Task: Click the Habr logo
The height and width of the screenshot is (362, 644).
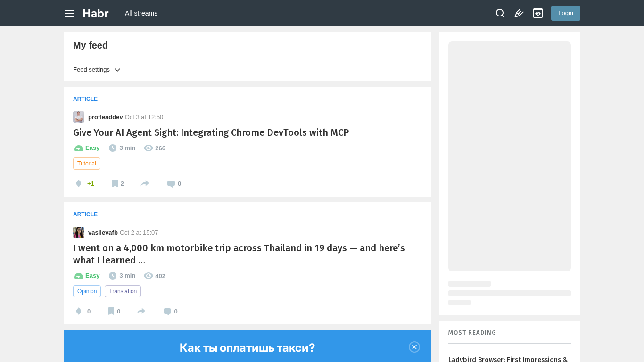Action: pyautogui.click(x=96, y=13)
